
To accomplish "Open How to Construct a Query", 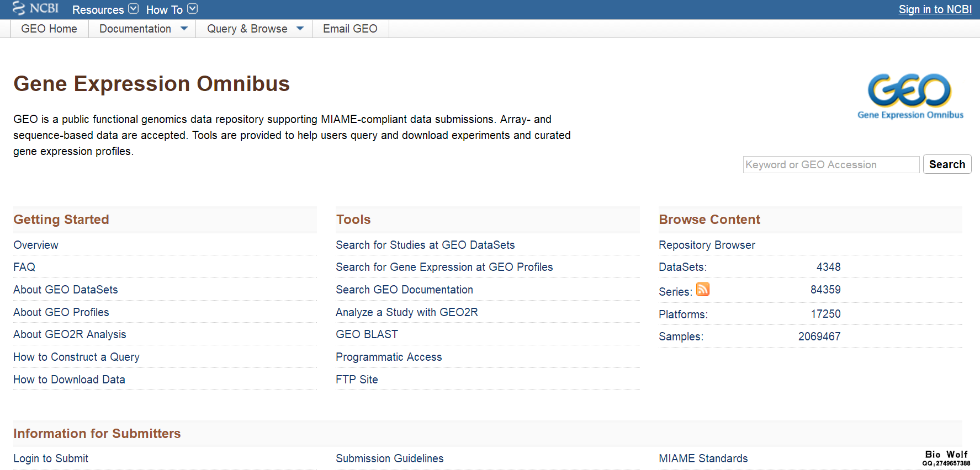I will tap(76, 357).
